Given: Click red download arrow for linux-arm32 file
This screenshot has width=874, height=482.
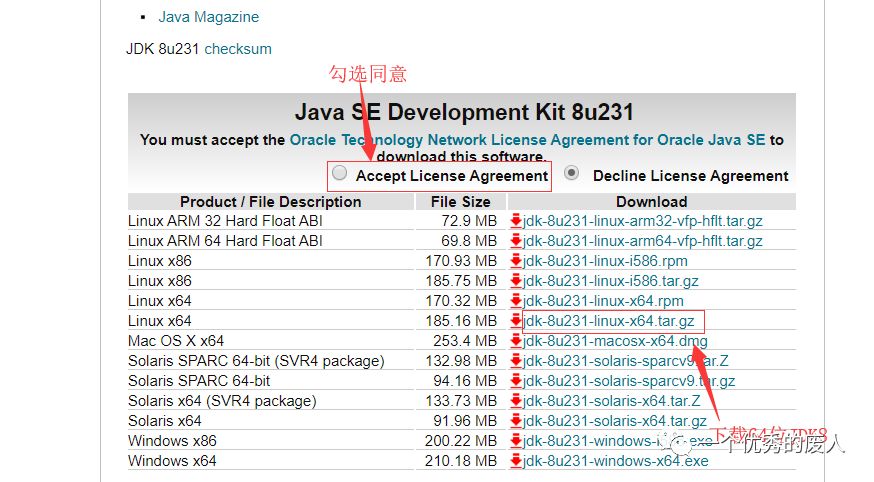Looking at the screenshot, I should point(516,221).
